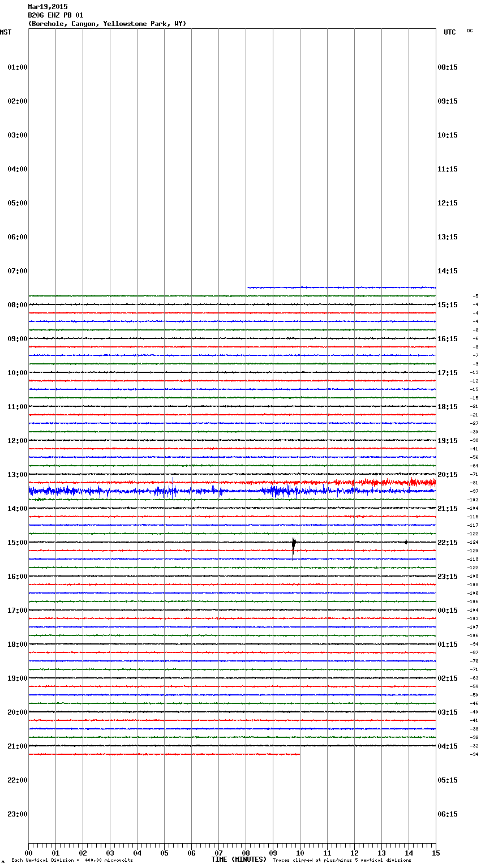
Task: Click the UTC axis header
Action: click(x=450, y=32)
